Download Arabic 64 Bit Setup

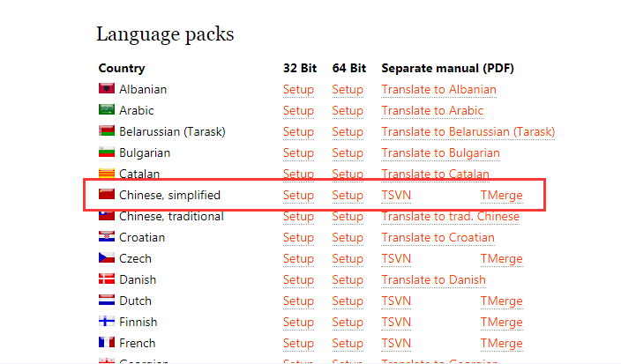tap(348, 110)
